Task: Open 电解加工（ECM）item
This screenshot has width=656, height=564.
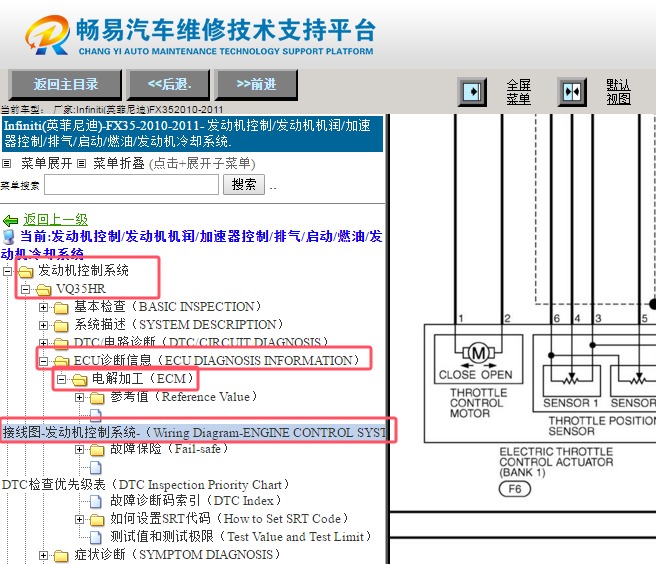Action: point(144,379)
